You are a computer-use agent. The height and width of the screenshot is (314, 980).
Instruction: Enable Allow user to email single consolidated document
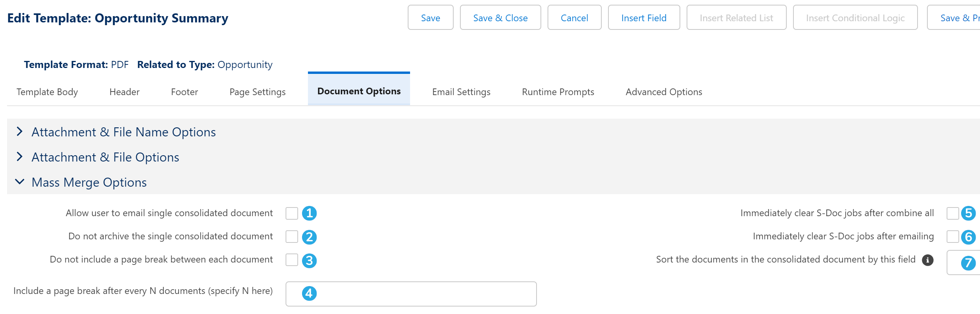[x=292, y=213]
